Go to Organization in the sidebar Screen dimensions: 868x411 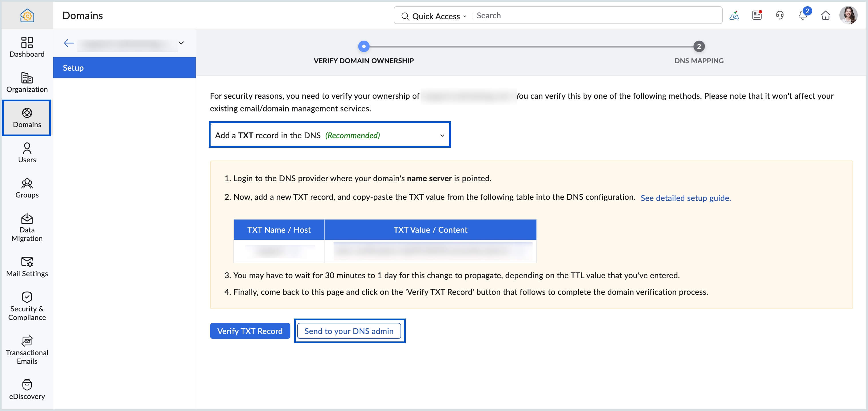(x=27, y=82)
